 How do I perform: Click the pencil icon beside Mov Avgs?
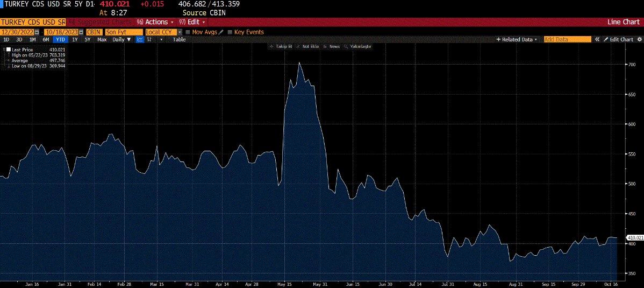pyautogui.click(x=221, y=32)
